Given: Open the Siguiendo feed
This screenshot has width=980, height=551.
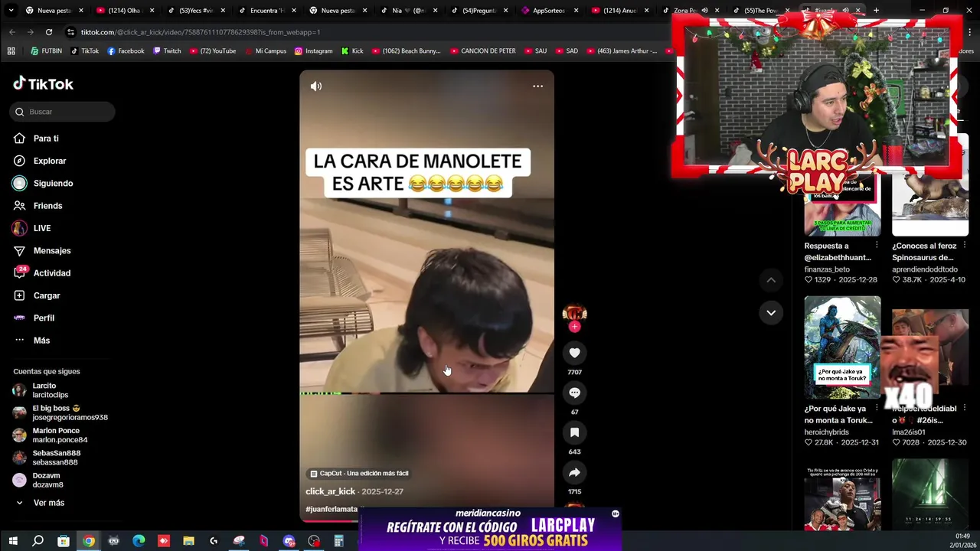Looking at the screenshot, I should click(53, 183).
